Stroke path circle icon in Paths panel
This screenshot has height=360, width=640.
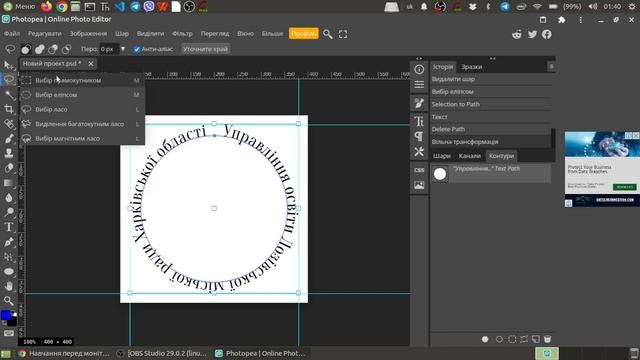pos(499,339)
